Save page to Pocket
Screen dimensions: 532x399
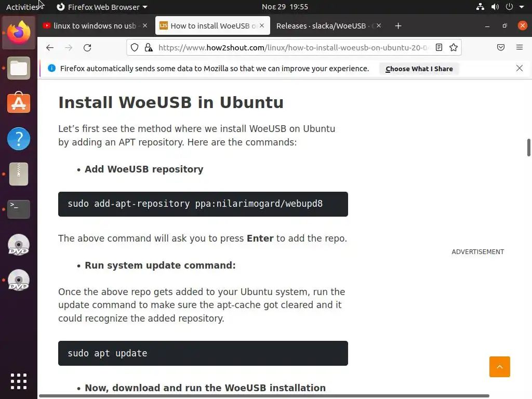click(501, 47)
